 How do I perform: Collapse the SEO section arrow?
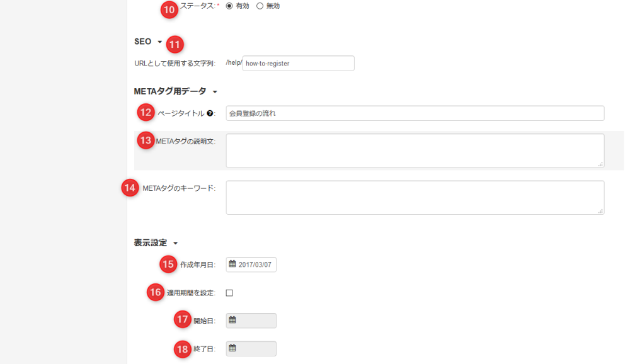(x=160, y=42)
